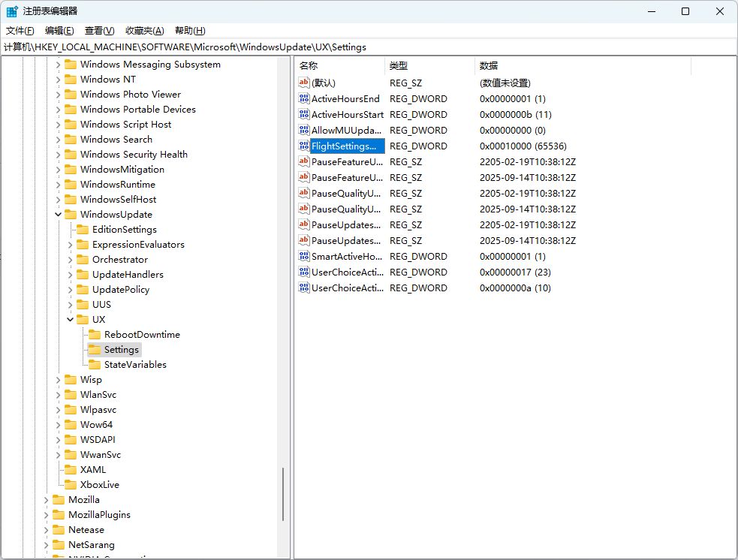The image size is (738, 560).
Task: Open the 文件(F) menu
Action: pos(20,31)
